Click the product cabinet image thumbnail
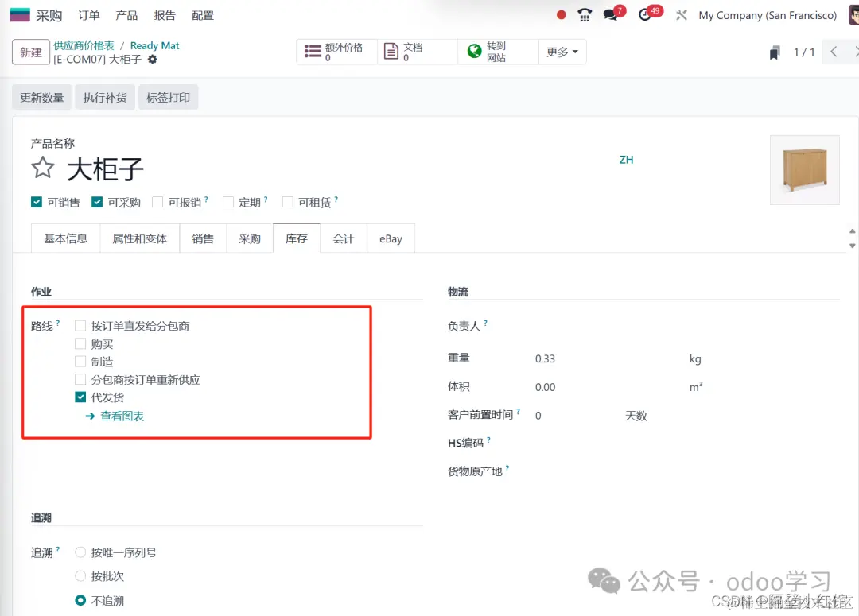 tap(805, 170)
